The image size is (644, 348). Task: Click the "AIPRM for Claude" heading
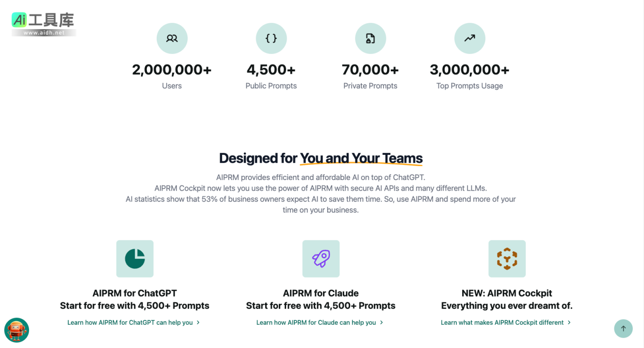[x=321, y=293]
